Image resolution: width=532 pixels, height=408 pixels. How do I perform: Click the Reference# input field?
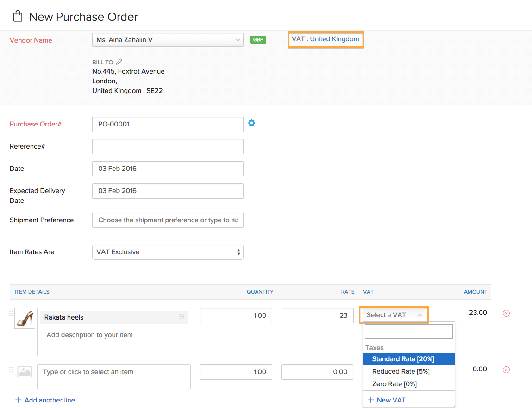point(168,147)
